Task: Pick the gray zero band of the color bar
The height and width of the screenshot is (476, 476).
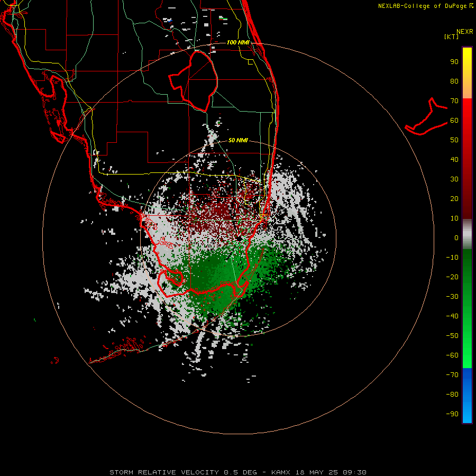Action: 467,234
